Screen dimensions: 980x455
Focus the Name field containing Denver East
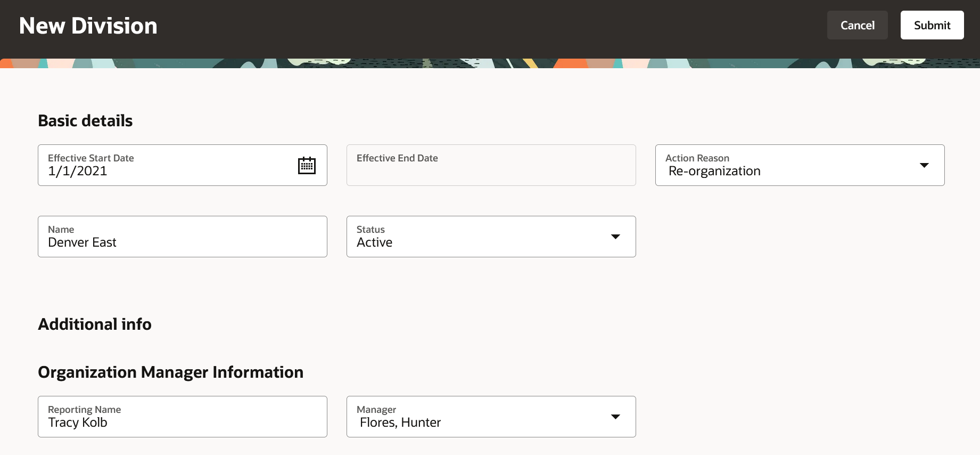tap(183, 237)
